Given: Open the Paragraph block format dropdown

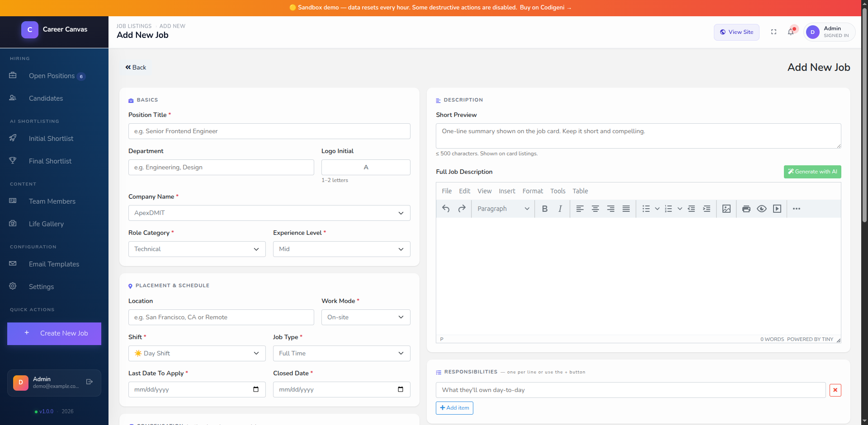Looking at the screenshot, I should pos(503,209).
